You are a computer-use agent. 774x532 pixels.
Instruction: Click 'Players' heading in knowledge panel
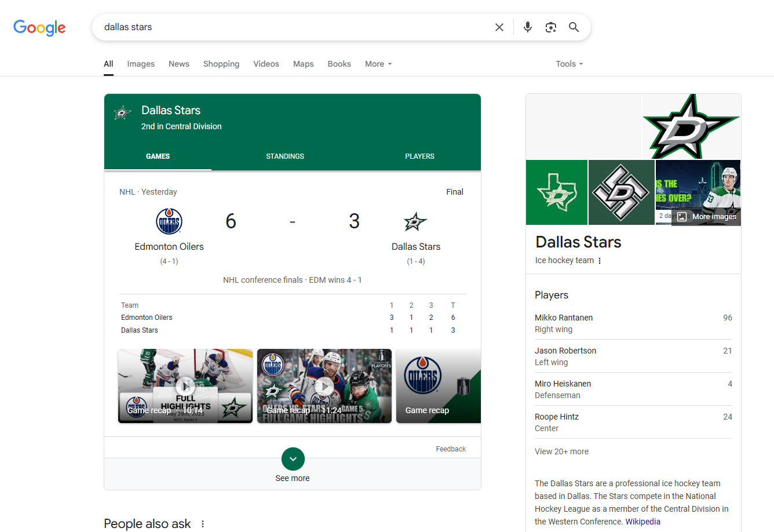552,295
